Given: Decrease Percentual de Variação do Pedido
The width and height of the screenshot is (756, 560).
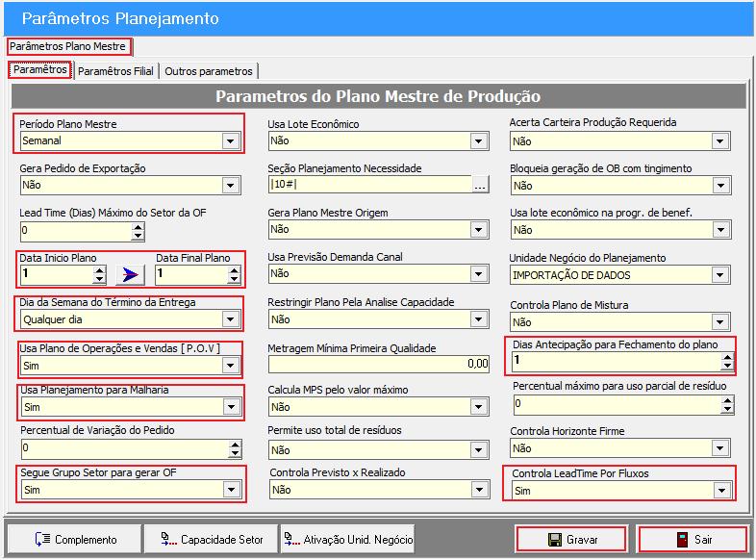Looking at the screenshot, I should coord(234,453).
